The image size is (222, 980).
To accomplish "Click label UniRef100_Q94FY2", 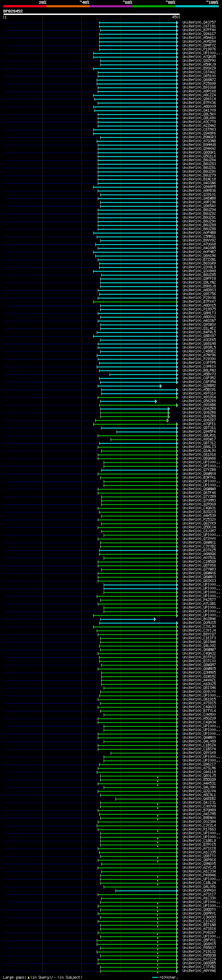I will click(199, 45).
